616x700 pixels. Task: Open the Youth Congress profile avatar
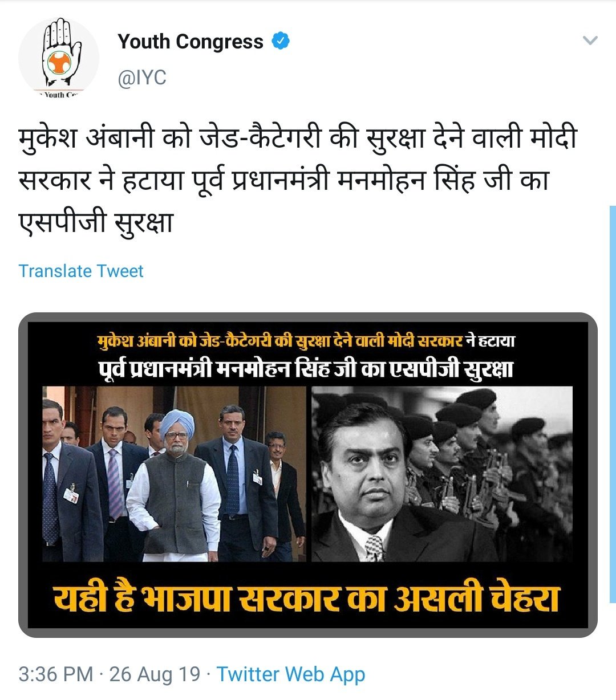59,58
